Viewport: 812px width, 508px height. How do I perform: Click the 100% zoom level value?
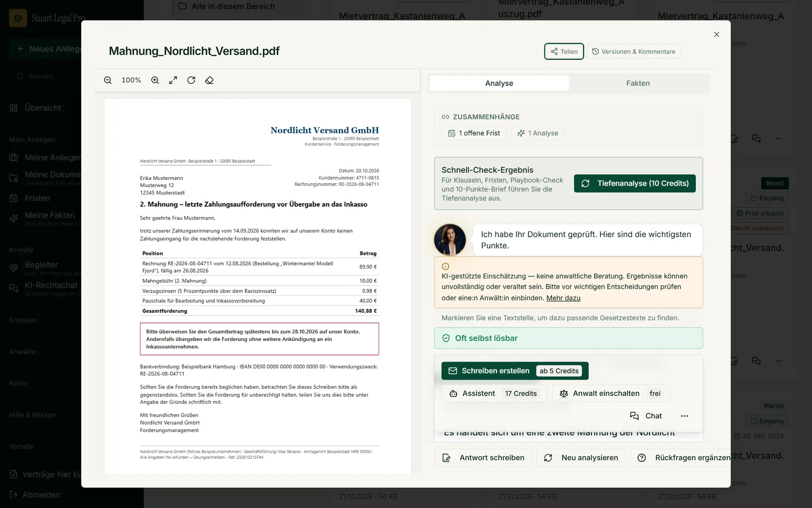tap(131, 80)
